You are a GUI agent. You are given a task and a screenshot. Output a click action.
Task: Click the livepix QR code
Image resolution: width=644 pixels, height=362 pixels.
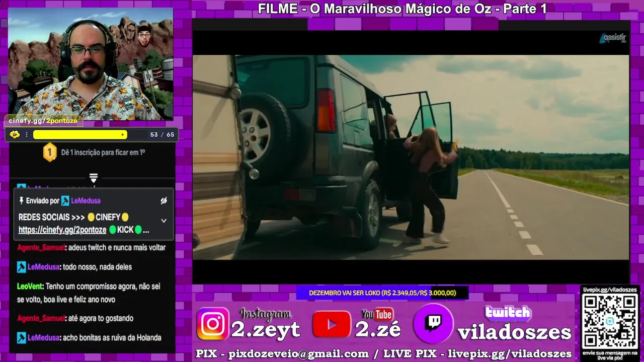tap(610, 321)
